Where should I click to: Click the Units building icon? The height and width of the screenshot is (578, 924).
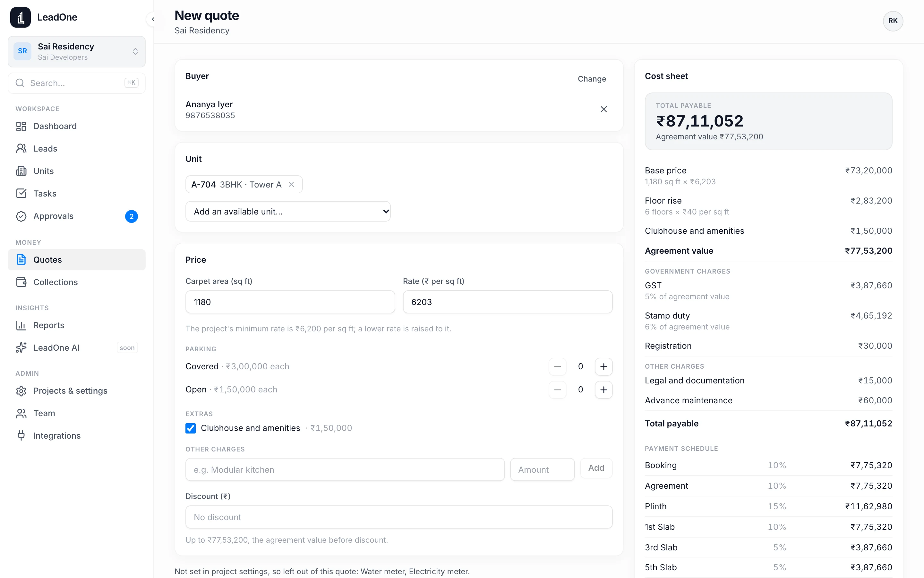tap(21, 171)
